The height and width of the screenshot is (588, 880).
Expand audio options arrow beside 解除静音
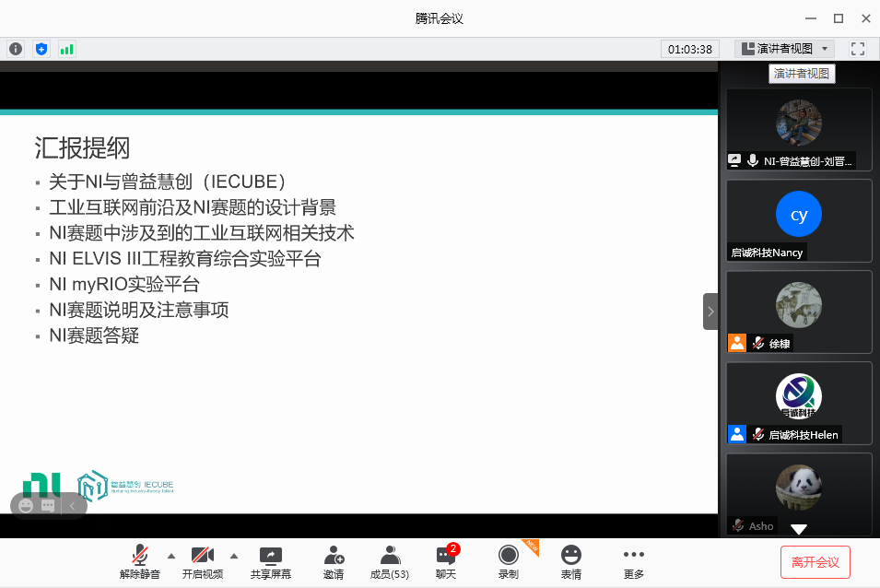click(x=171, y=556)
